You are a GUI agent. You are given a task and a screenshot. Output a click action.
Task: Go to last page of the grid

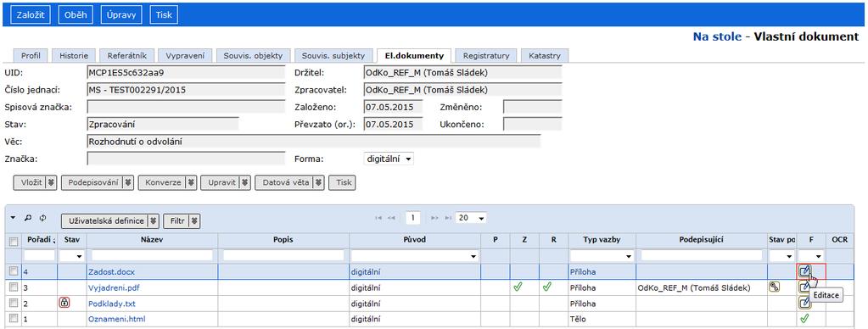point(448,218)
